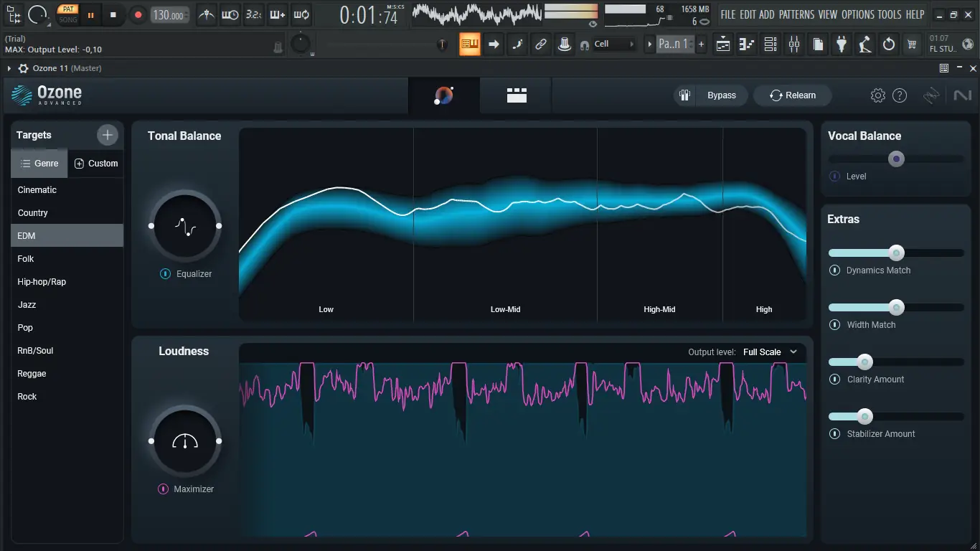Add a new pattern with plus button
The width and height of the screenshot is (980, 551).
[701, 44]
